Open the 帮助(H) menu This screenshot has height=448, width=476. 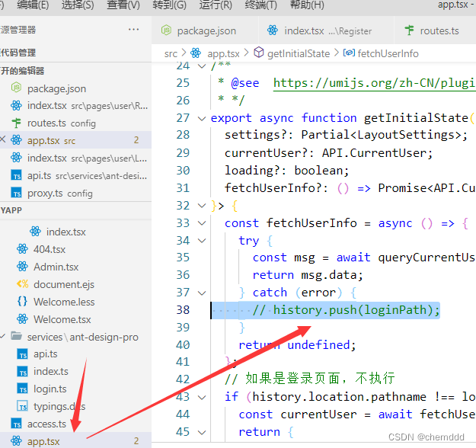[307, 5]
